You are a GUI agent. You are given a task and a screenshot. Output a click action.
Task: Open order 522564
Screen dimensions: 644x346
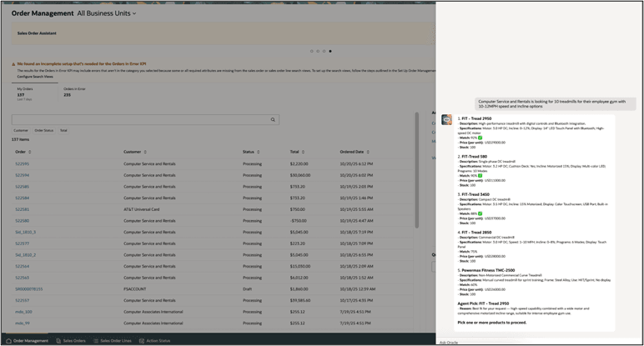pos(23,266)
